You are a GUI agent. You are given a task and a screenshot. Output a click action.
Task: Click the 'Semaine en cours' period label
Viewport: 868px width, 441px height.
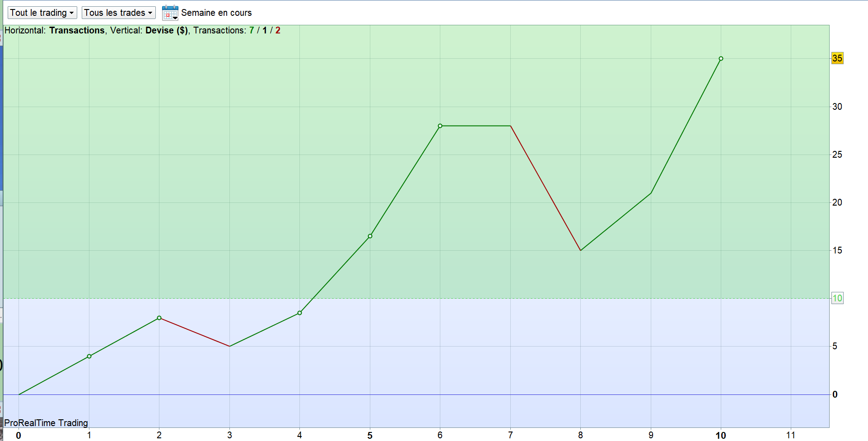(216, 13)
